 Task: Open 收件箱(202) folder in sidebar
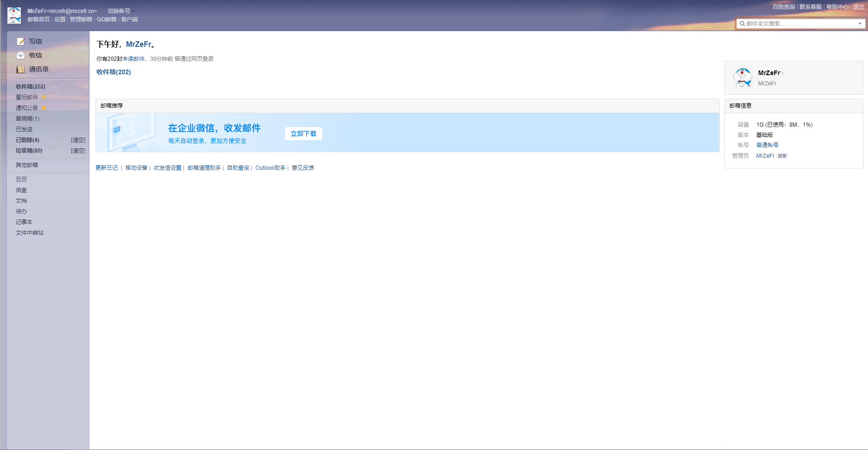(x=31, y=86)
